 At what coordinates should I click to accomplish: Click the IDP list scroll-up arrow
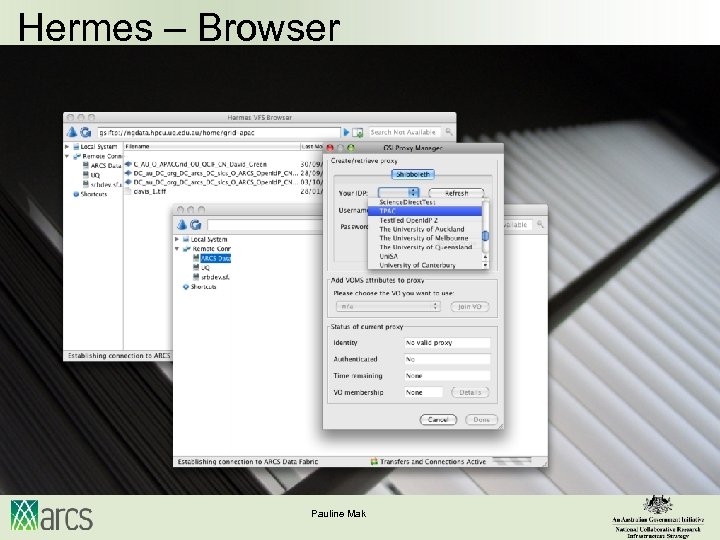485,257
